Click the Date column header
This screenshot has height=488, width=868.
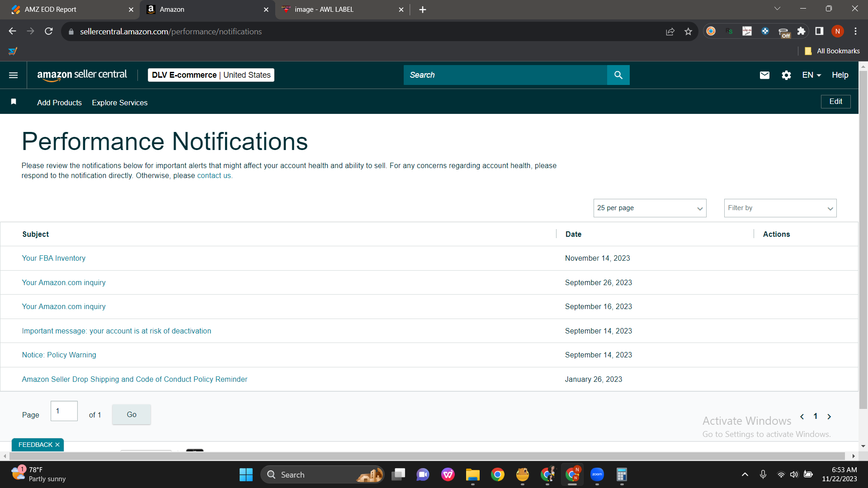(573, 234)
